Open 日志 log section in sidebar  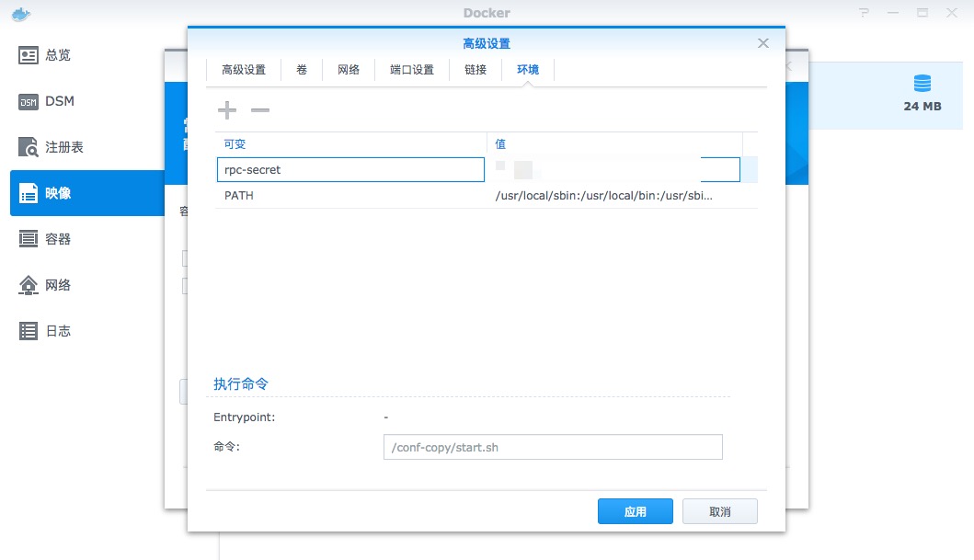tap(57, 331)
